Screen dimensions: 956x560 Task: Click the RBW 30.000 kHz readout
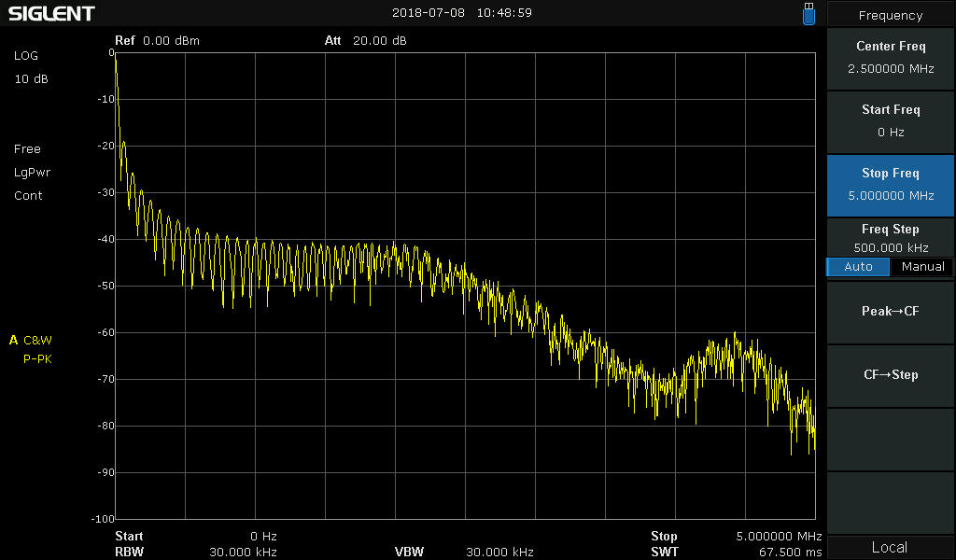(196, 552)
